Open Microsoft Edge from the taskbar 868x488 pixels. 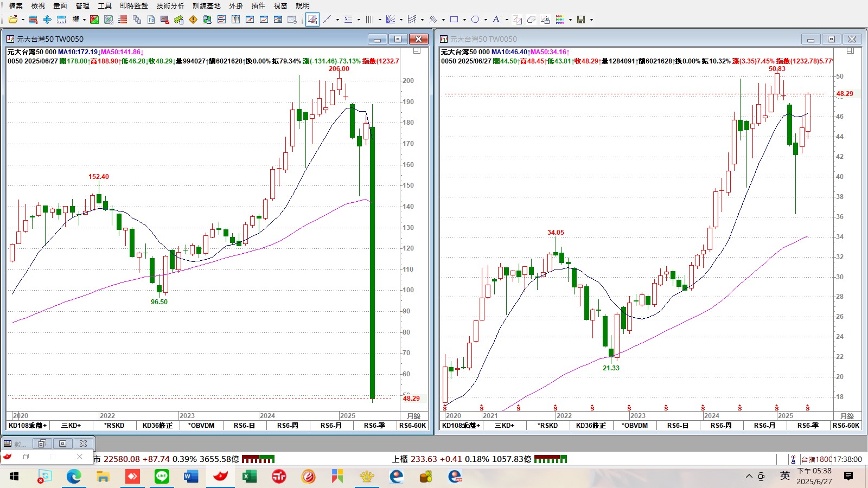click(x=74, y=477)
